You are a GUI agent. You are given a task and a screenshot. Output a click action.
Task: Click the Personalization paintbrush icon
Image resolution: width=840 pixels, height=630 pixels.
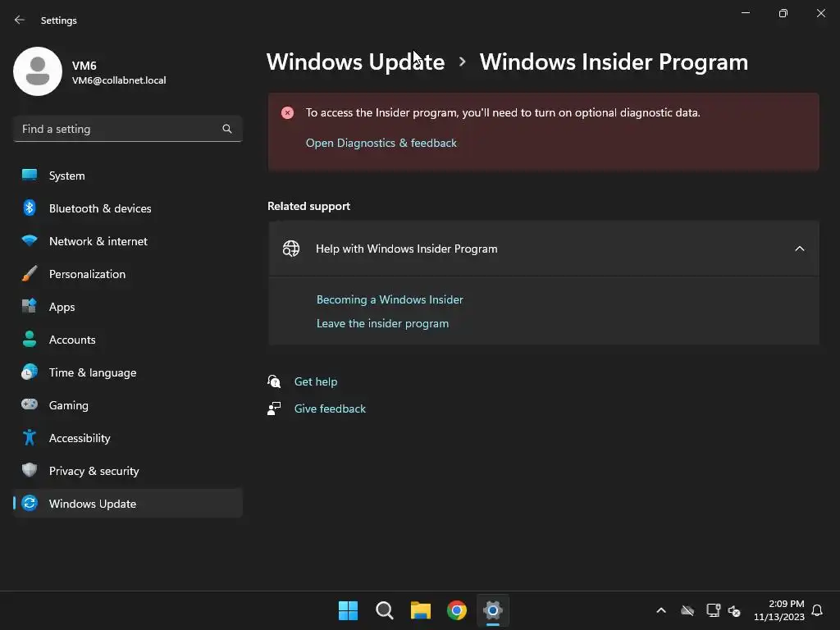pos(30,273)
